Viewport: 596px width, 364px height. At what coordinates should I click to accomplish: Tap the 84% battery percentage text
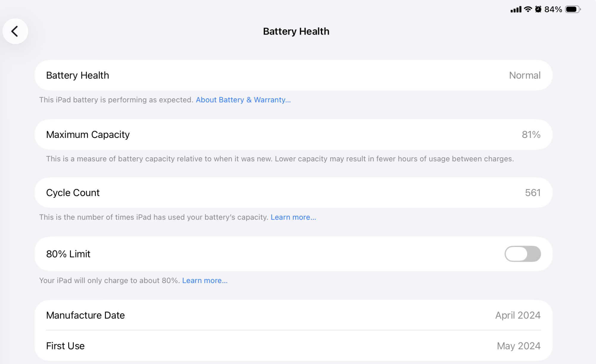coord(553,10)
